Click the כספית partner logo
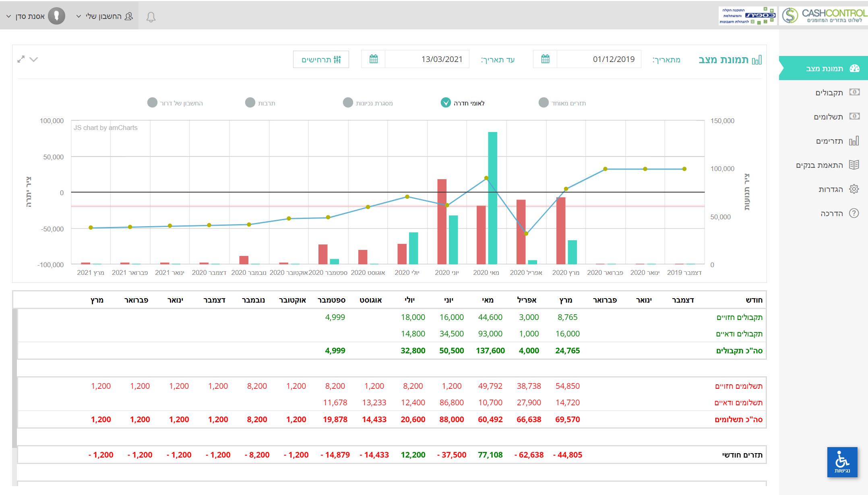Viewport: 868px width, 495px height. 748,16
